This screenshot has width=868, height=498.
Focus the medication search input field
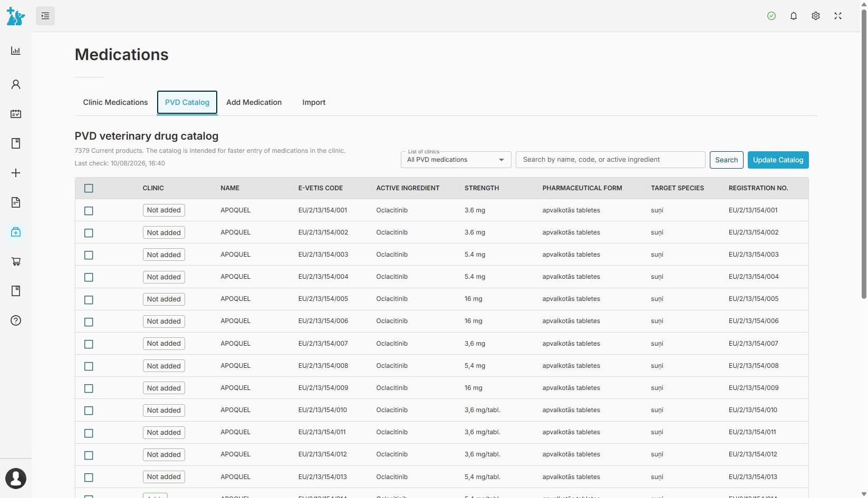click(610, 160)
